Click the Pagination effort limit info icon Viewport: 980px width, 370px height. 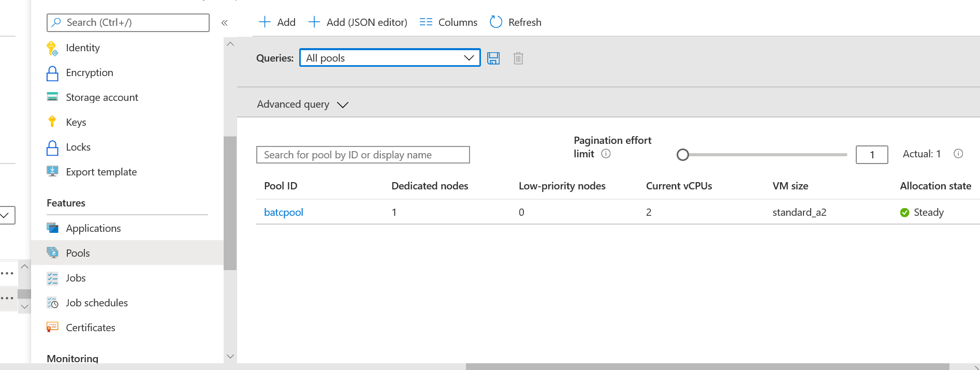(606, 154)
